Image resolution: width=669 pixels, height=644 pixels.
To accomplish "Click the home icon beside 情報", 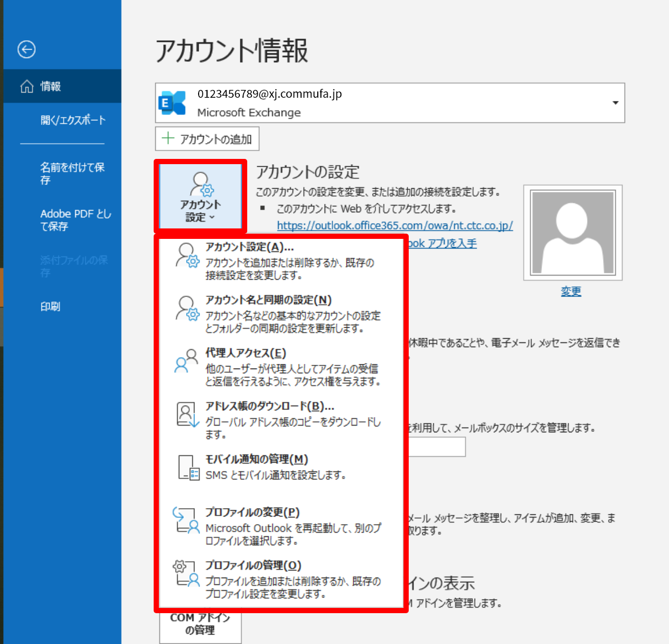I will 27,86.
